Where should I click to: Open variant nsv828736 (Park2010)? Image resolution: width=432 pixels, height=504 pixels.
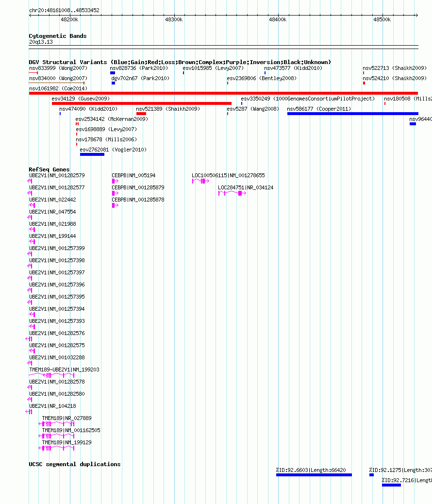[x=139, y=68]
